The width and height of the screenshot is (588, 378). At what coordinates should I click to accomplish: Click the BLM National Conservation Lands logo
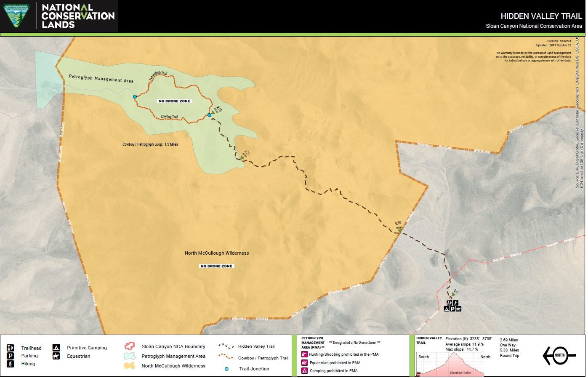[16, 16]
